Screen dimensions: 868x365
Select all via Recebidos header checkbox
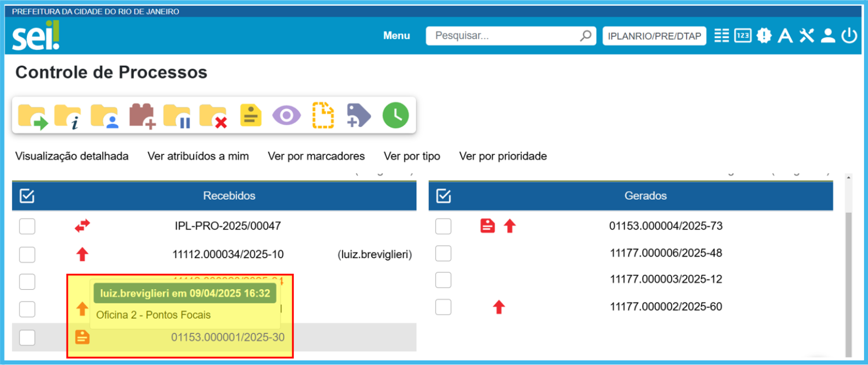click(27, 196)
